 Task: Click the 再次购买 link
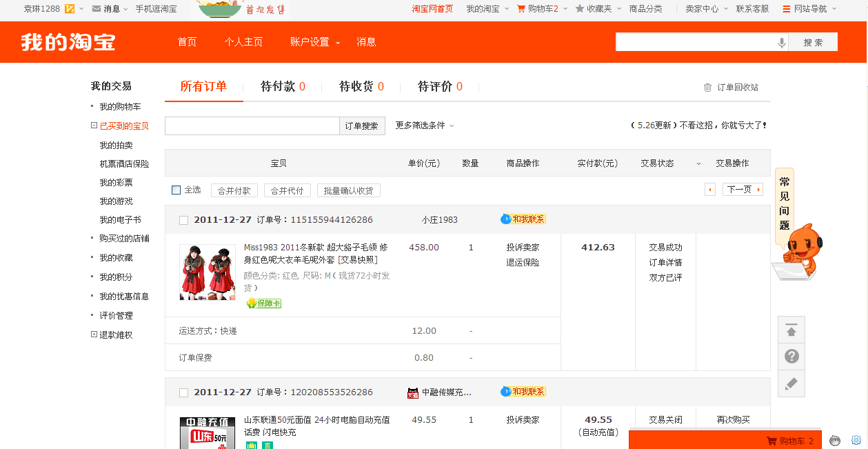733,420
